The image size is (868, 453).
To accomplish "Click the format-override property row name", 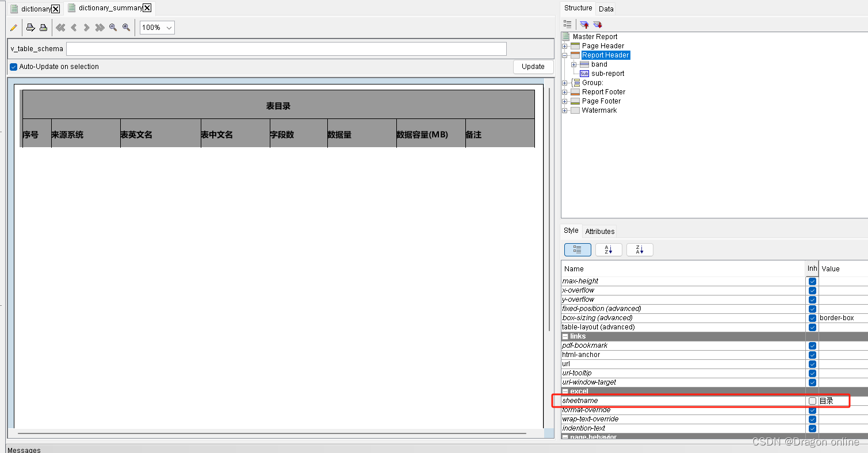I will (587, 410).
